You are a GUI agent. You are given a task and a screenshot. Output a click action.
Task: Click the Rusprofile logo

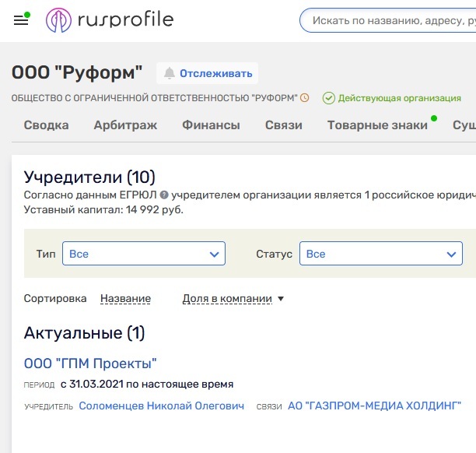coord(110,20)
